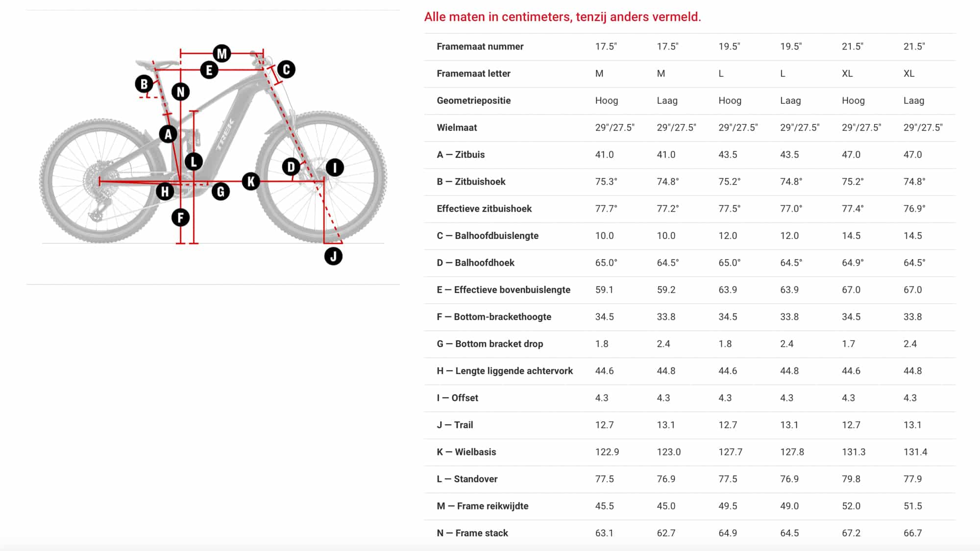Select the I marker on front wheel
980x551 pixels.
[x=335, y=168]
